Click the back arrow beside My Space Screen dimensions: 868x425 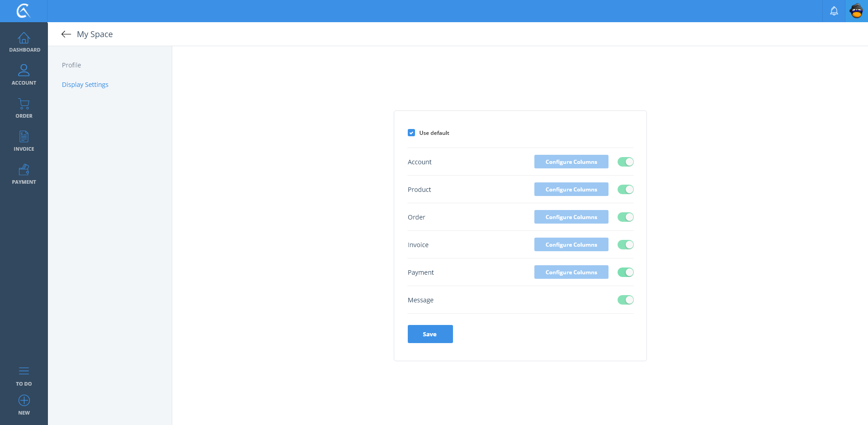coord(66,34)
